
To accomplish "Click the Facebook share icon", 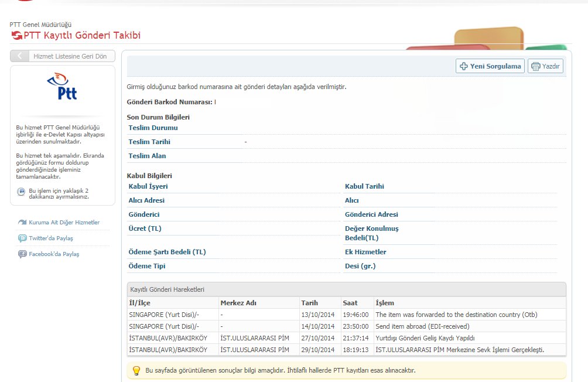I will point(22,254).
